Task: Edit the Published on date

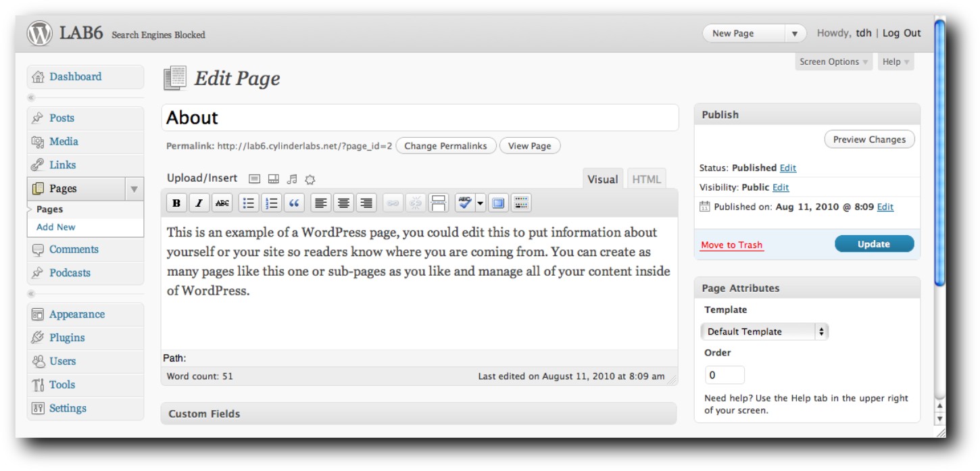Action: [885, 207]
